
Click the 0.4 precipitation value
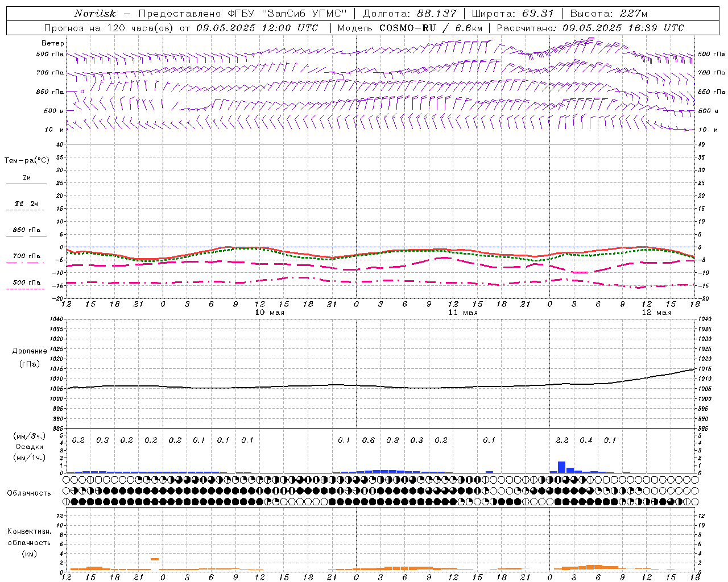click(x=586, y=440)
